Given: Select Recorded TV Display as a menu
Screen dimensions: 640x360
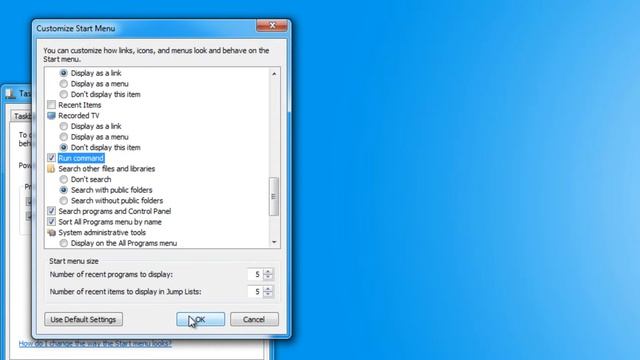Looking at the screenshot, I should (x=64, y=137).
